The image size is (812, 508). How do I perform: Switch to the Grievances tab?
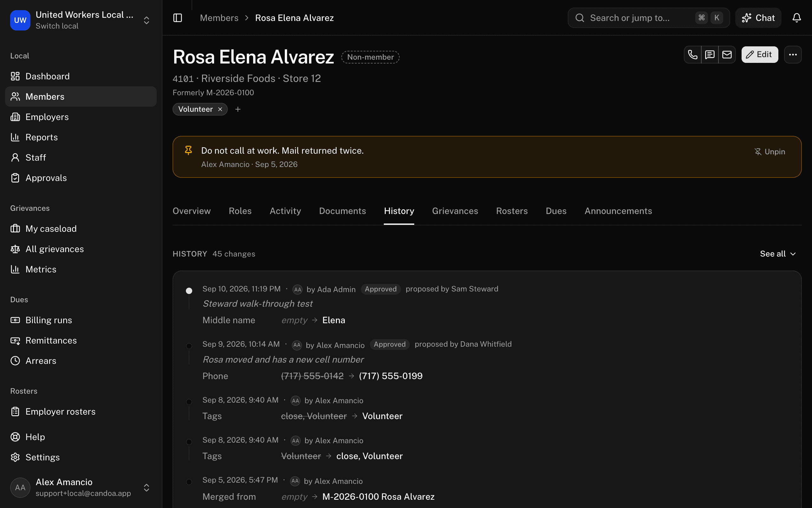point(455,211)
